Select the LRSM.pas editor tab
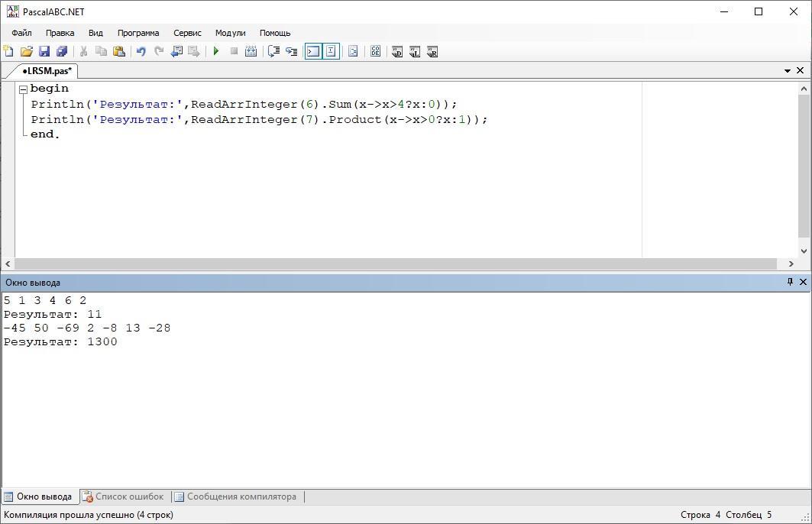812x524 pixels. point(47,70)
